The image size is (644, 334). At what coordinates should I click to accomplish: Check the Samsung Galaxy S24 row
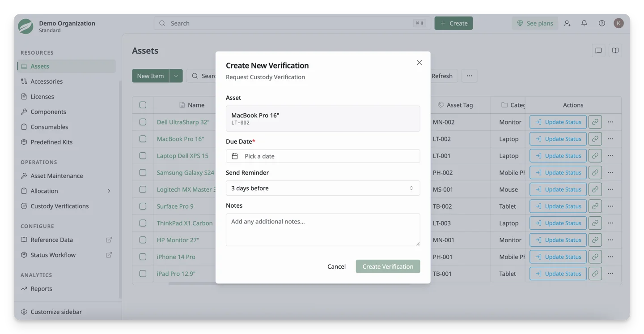(x=143, y=173)
